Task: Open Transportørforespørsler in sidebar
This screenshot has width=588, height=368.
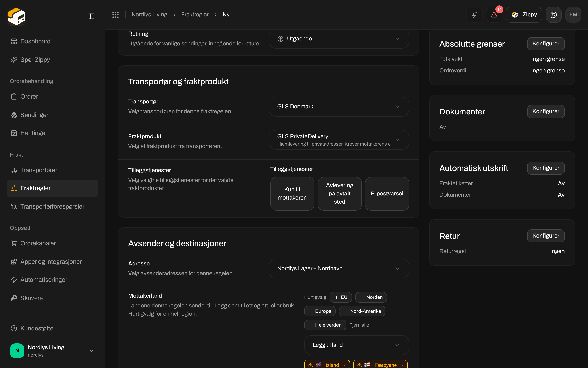Action: point(52,206)
